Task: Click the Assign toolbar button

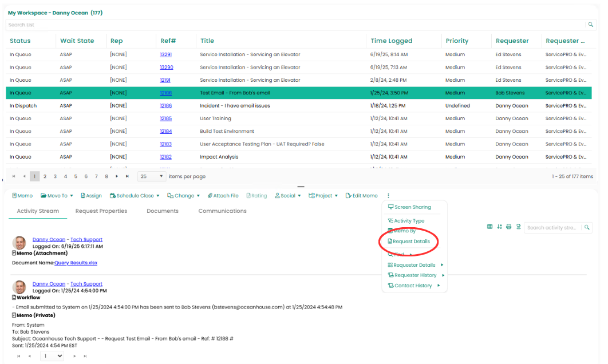Action: 91,196
